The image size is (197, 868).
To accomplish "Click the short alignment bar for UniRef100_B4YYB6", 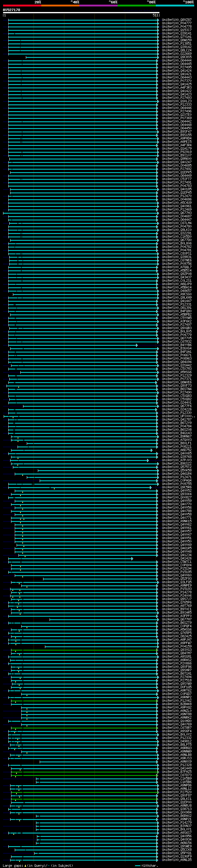I will click(73, 345).
